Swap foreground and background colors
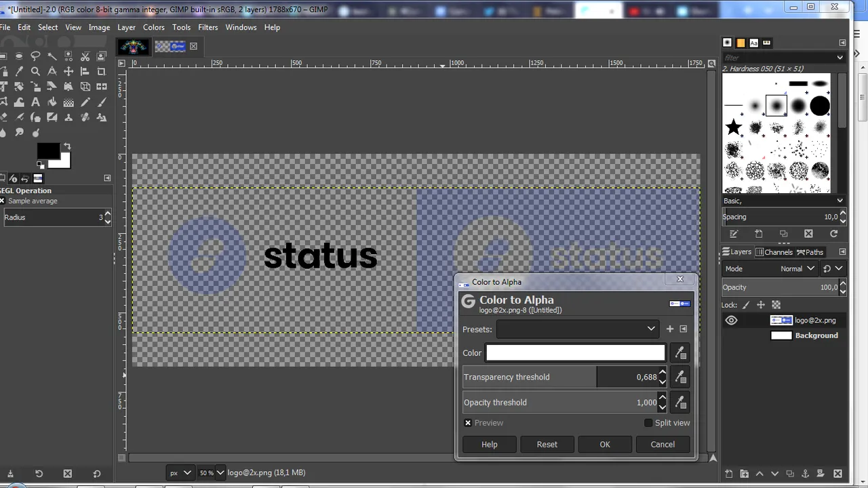The image size is (868, 488). (67, 146)
